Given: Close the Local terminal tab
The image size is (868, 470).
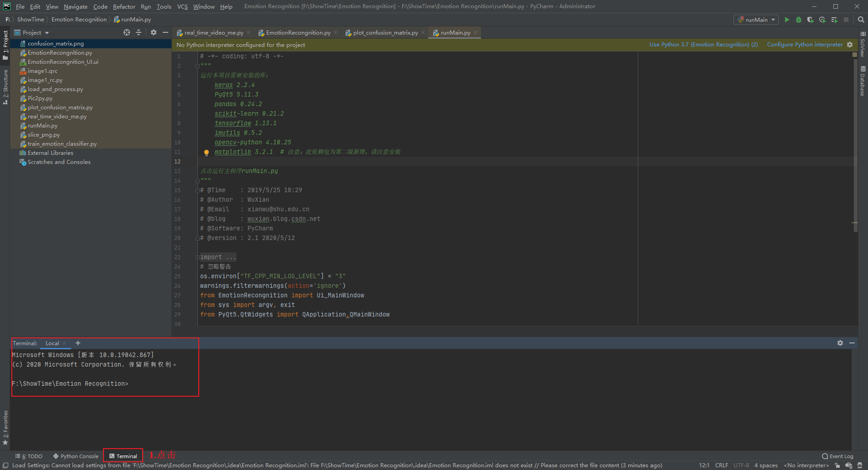Looking at the screenshot, I should [64, 343].
